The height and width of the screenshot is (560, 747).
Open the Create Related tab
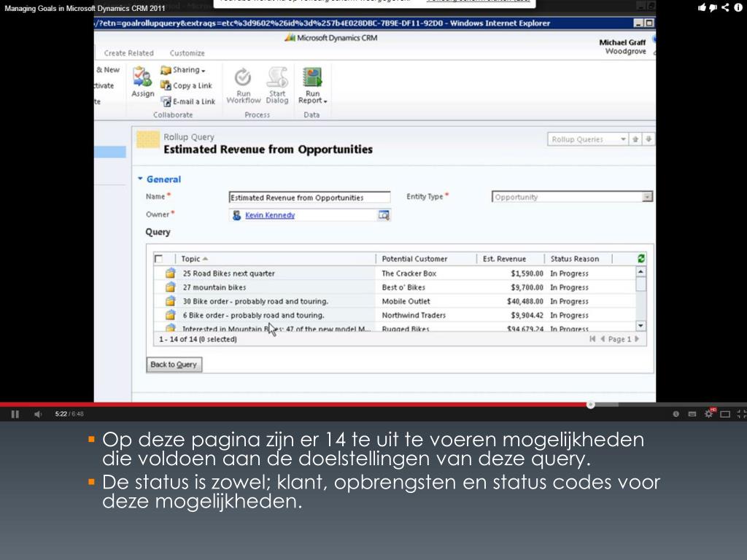pyautogui.click(x=128, y=53)
